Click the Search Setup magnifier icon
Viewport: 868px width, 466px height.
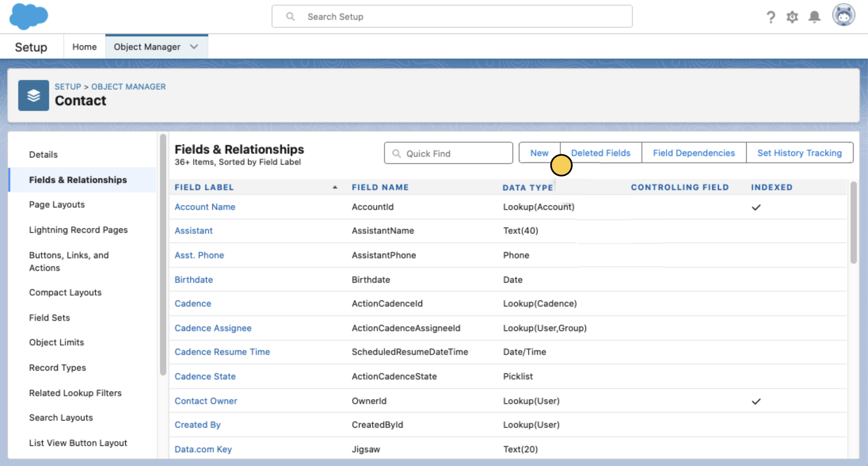pyautogui.click(x=291, y=16)
